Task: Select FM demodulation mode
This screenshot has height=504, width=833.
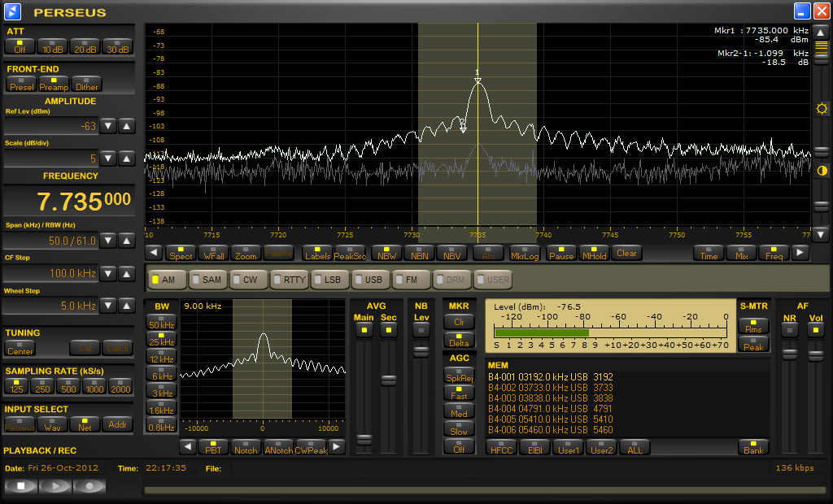Action: tap(412, 280)
